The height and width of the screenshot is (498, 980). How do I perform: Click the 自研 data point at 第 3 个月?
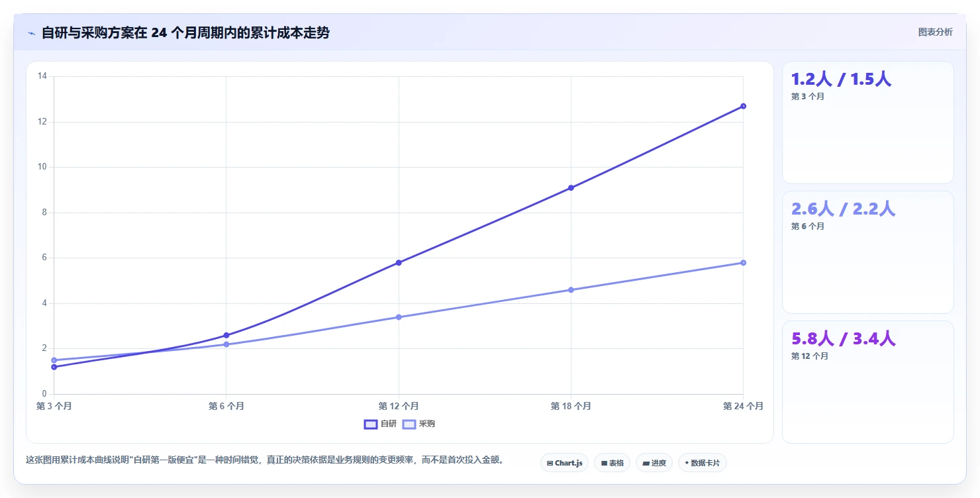tap(54, 367)
